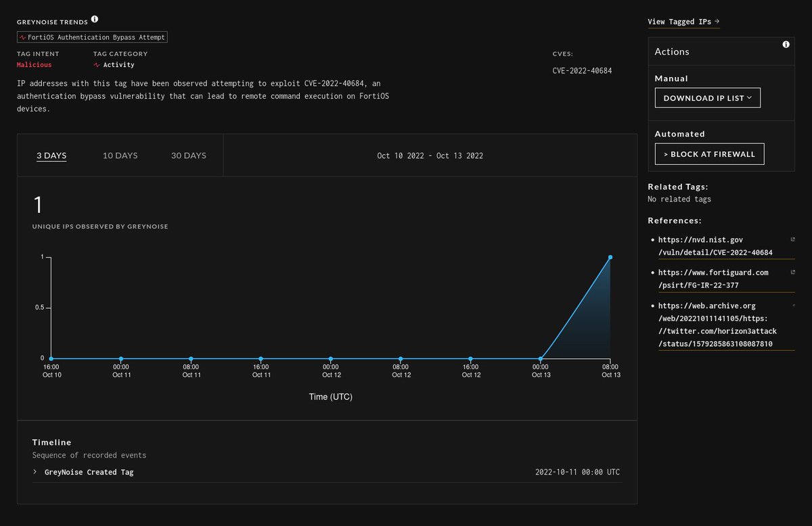Click FortiOS Authentication Bypass Attempt tag

tap(92, 37)
